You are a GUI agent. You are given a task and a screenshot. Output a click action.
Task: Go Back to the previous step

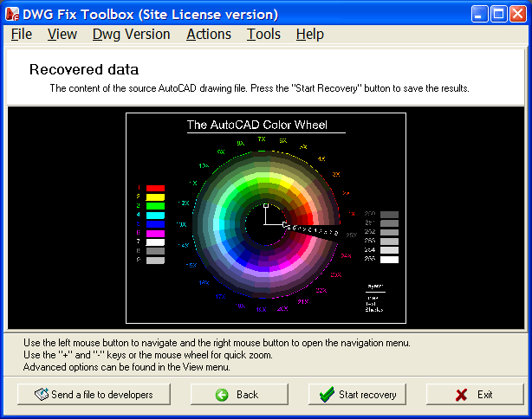click(x=239, y=394)
